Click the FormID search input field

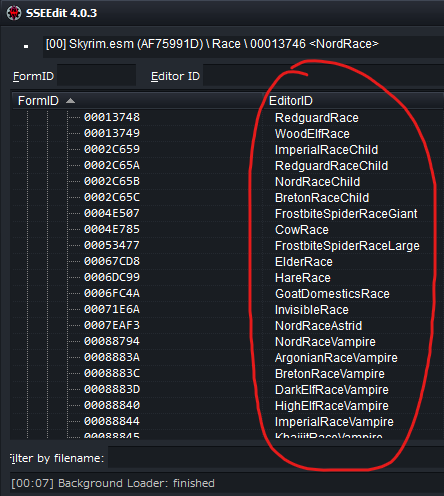click(96, 76)
